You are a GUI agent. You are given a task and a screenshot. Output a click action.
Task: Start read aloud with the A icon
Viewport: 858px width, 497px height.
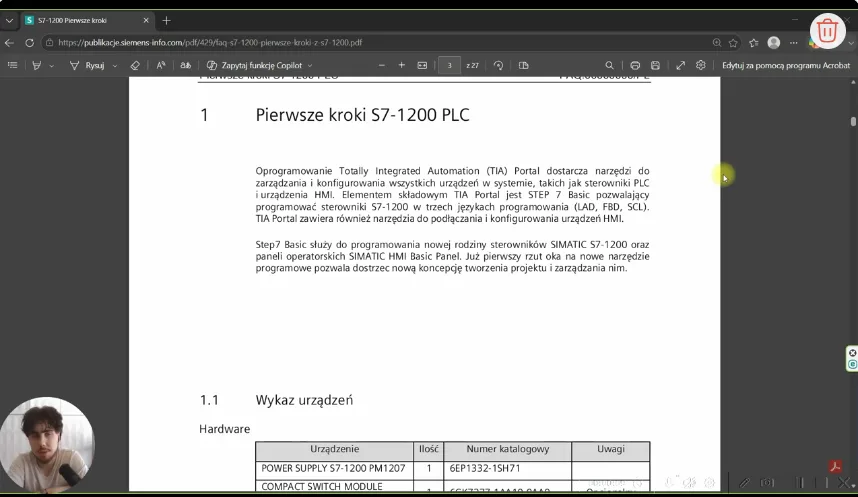160,65
